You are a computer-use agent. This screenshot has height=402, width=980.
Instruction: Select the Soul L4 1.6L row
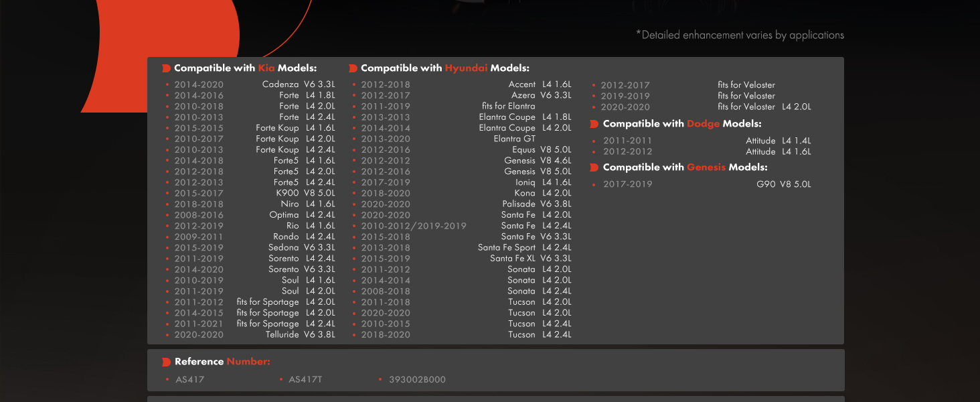(x=250, y=280)
